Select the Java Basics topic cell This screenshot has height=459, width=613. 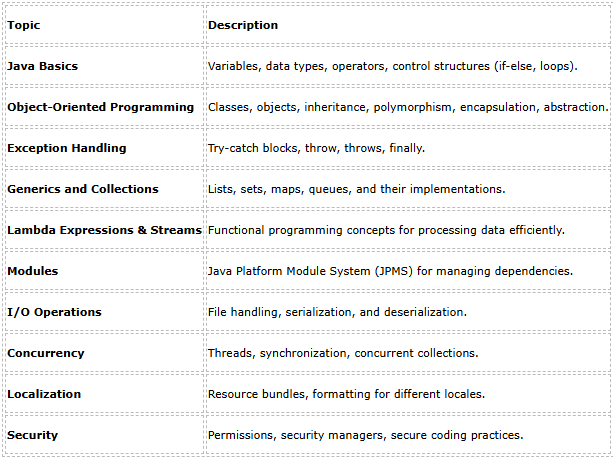[x=42, y=66]
